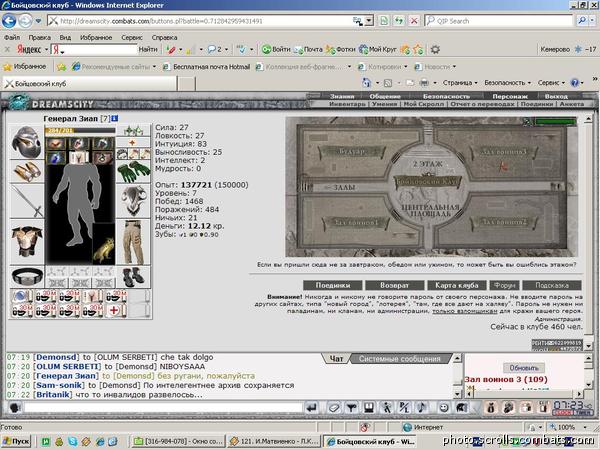Open the smiley emoticons picker
Screen dimensions: 600x450
[x=444, y=408]
